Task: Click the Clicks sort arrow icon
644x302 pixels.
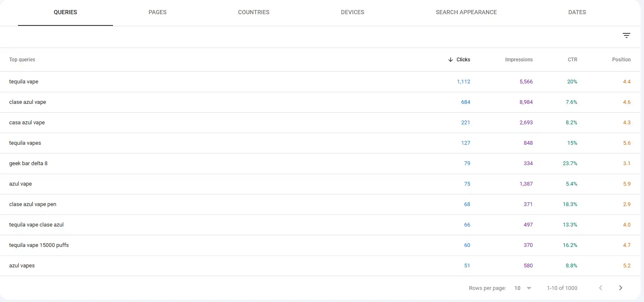Action: click(x=450, y=60)
